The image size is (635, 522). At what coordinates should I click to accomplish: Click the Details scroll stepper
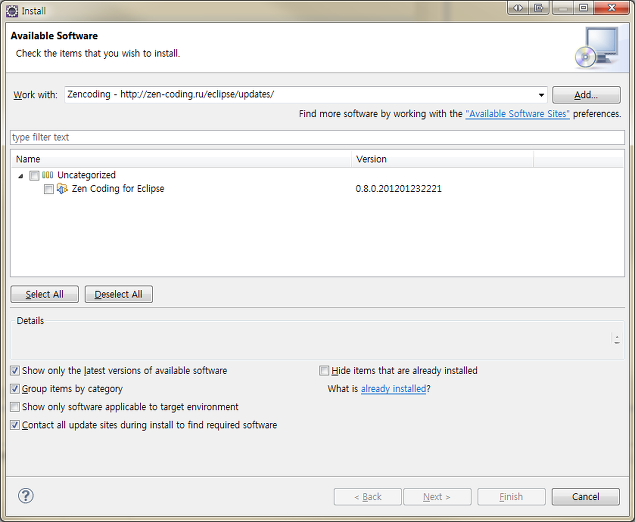(x=617, y=339)
